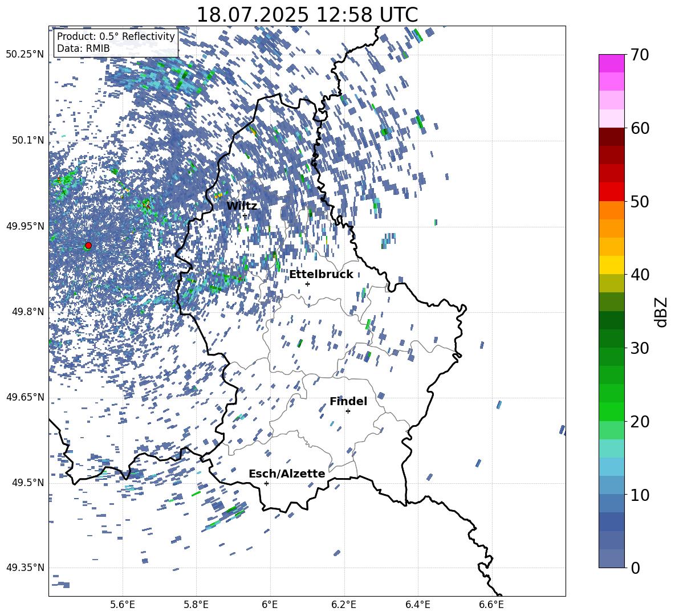
Task: Click the Ettelbruck city label
Action: tap(321, 275)
